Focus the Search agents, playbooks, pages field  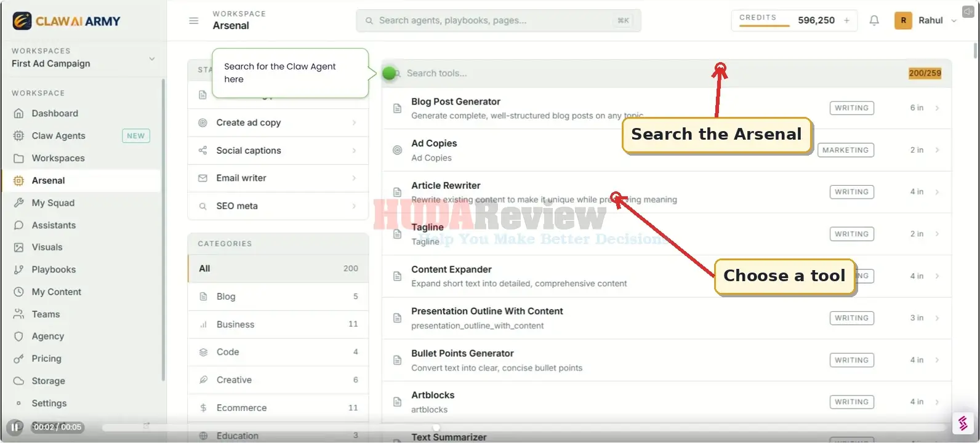[x=499, y=20]
